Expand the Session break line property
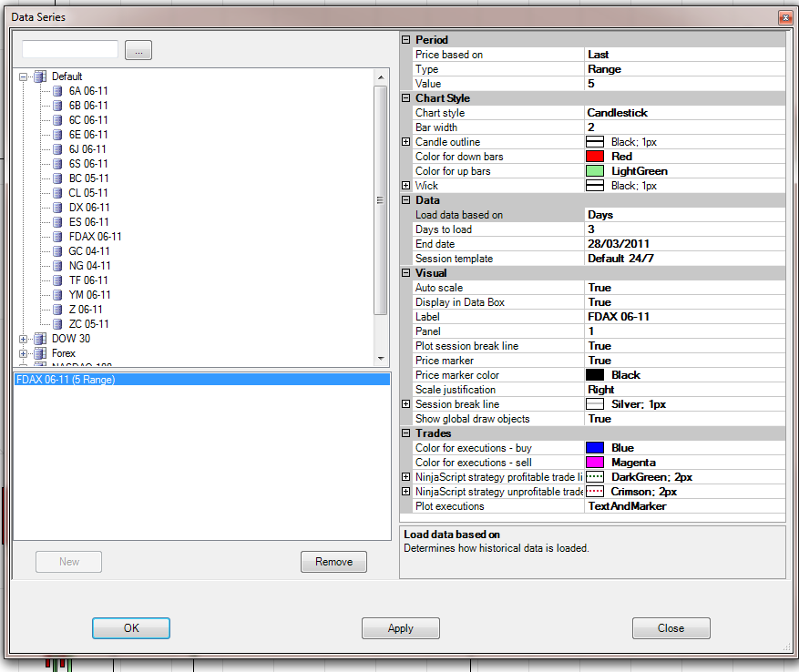The image size is (799, 672). tap(405, 404)
